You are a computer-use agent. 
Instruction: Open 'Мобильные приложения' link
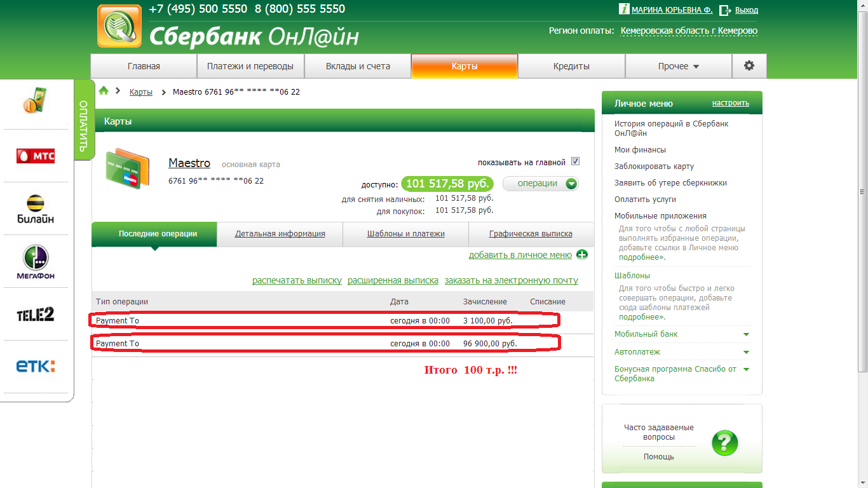click(660, 216)
